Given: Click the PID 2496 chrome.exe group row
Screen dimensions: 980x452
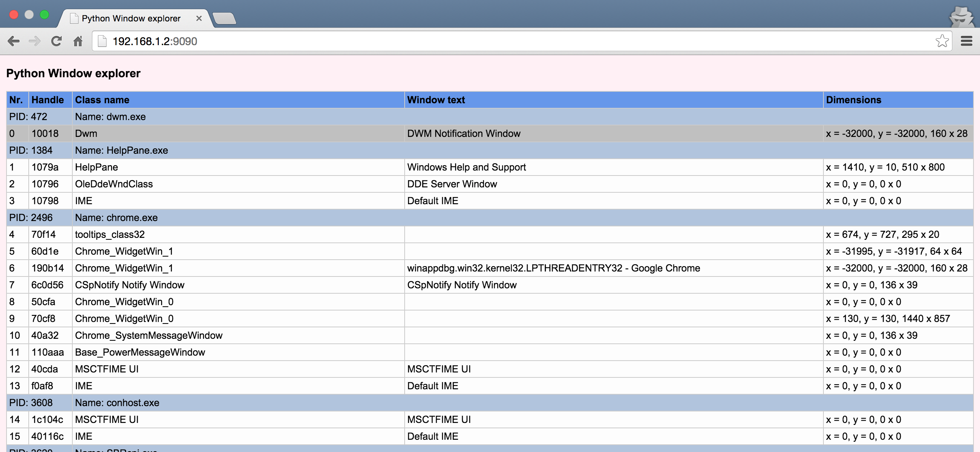Looking at the screenshot, I should tap(116, 218).
